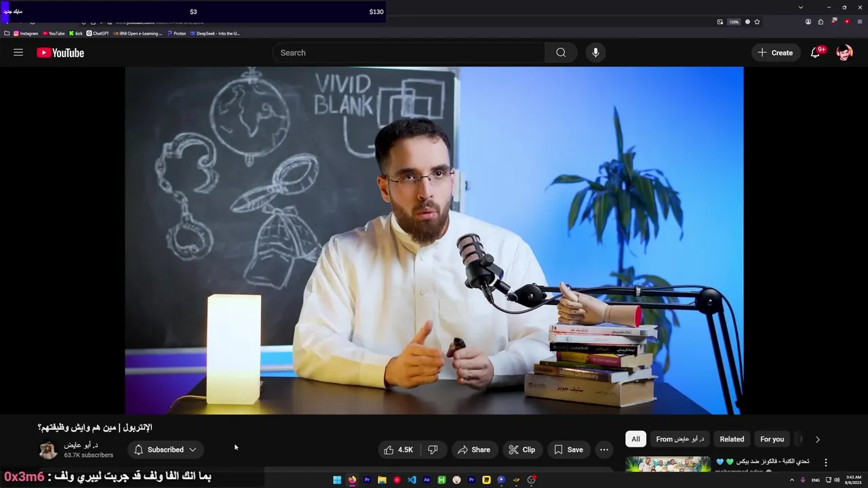This screenshot has width=868, height=488.
Task: Select the For you filter chip
Action: pos(772,439)
